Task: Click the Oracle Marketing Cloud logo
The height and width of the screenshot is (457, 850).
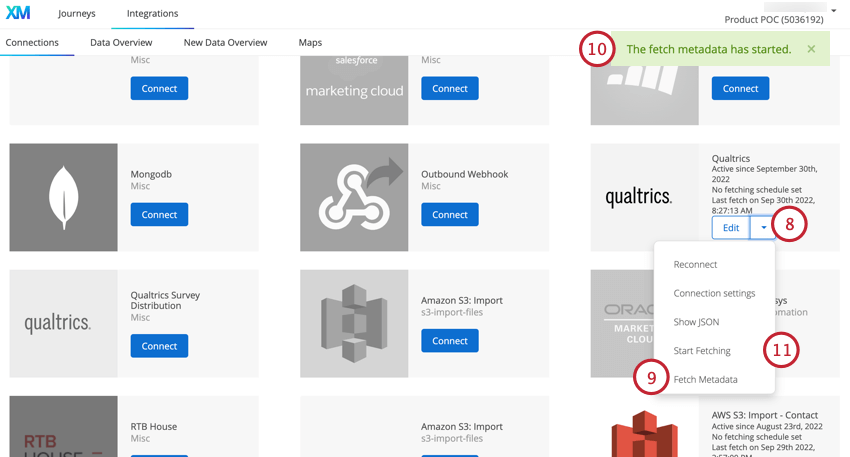Action: coord(629,324)
